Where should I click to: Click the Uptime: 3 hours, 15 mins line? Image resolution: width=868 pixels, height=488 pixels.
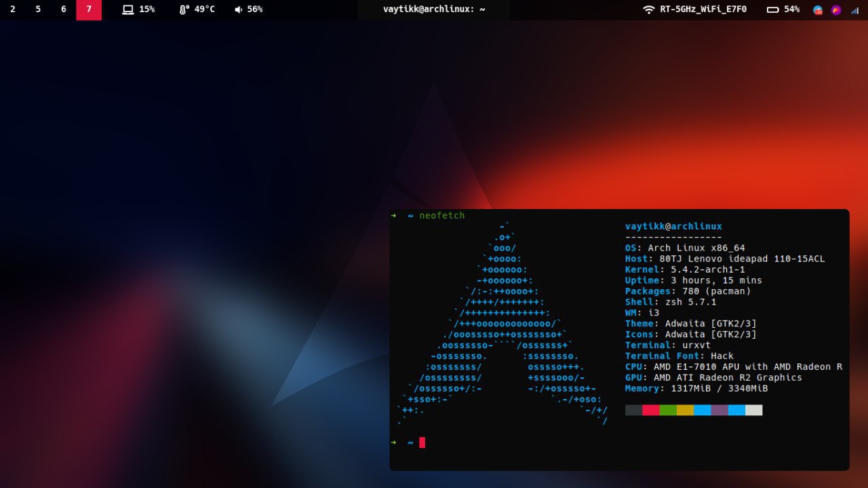[694, 280]
